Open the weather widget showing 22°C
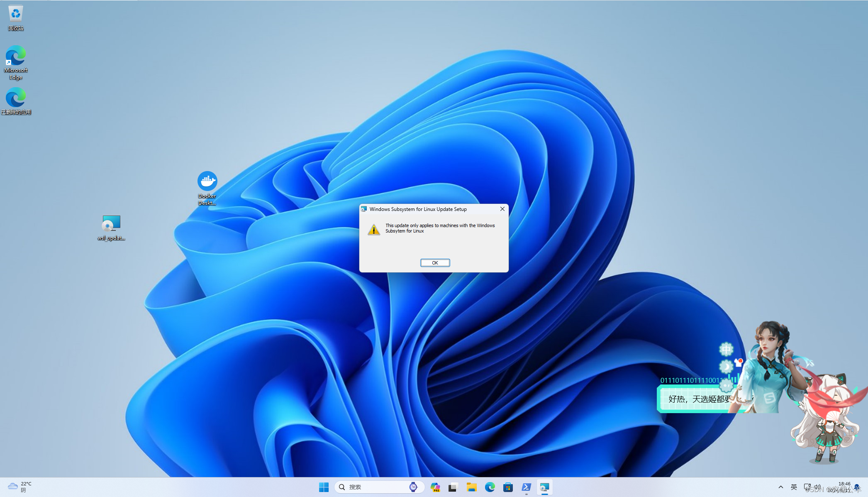The width and height of the screenshot is (868, 497). (19, 487)
